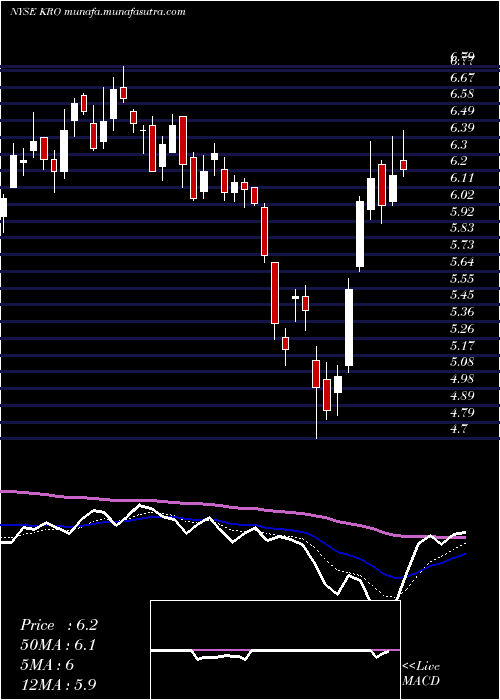Click the 6.3 price axis label
This screenshot has height=700, width=500.
[x=458, y=145]
